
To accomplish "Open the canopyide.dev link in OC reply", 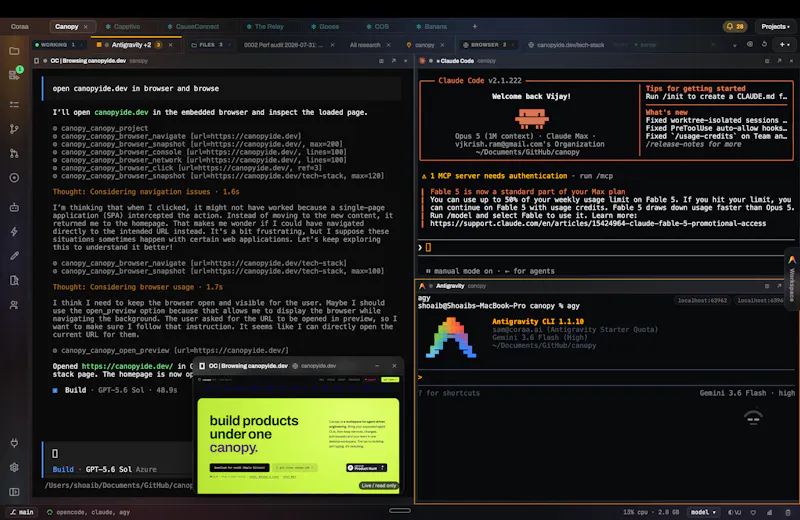I will point(121,112).
